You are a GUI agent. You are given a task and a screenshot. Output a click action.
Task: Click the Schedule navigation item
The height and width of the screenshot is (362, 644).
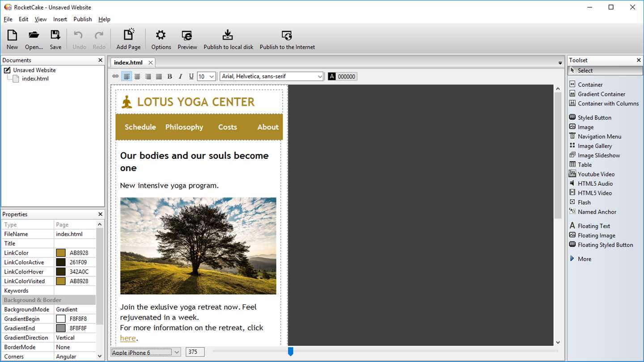pos(140,127)
